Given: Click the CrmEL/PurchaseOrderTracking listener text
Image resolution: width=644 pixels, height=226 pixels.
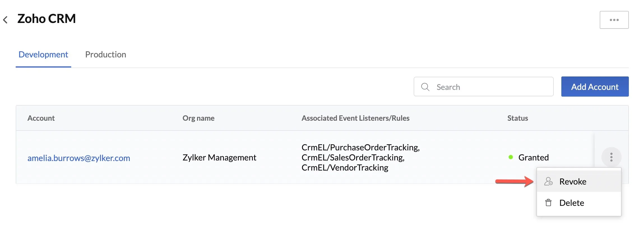Looking at the screenshot, I should (x=360, y=147).
